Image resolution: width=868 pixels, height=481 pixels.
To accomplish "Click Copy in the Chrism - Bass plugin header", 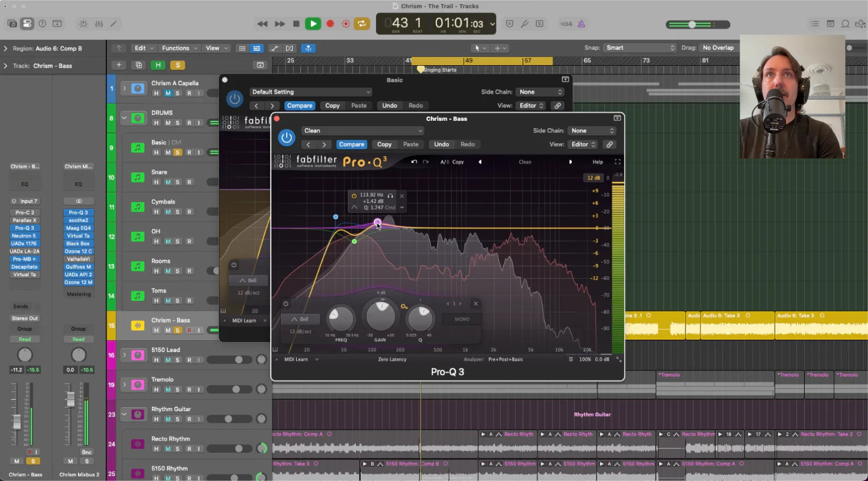I will coord(384,144).
